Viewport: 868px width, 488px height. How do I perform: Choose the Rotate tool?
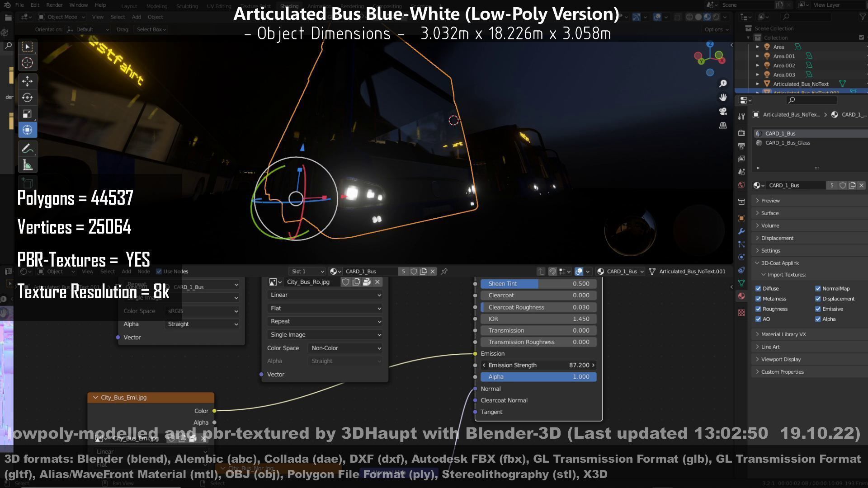click(28, 98)
